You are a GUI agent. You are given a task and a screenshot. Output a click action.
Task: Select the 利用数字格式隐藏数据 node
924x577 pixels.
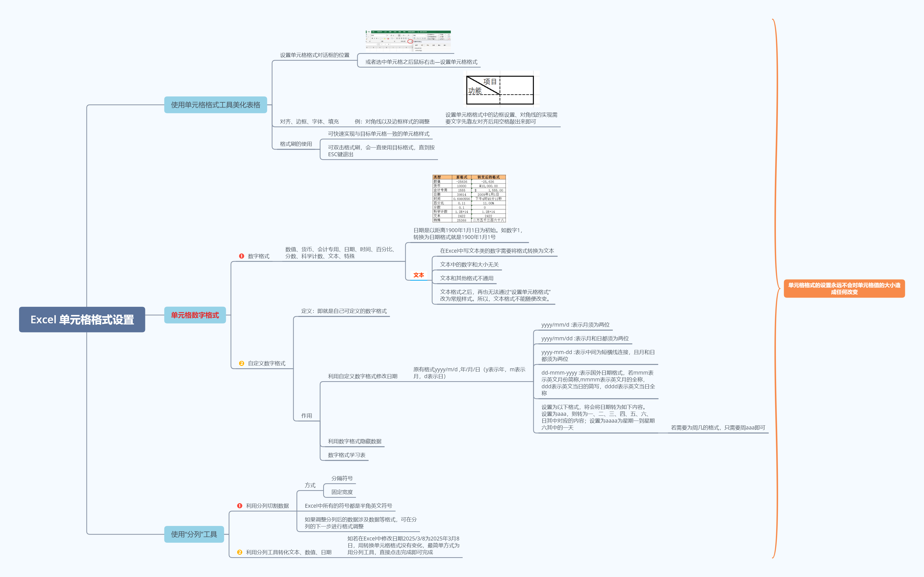pyautogui.click(x=355, y=442)
